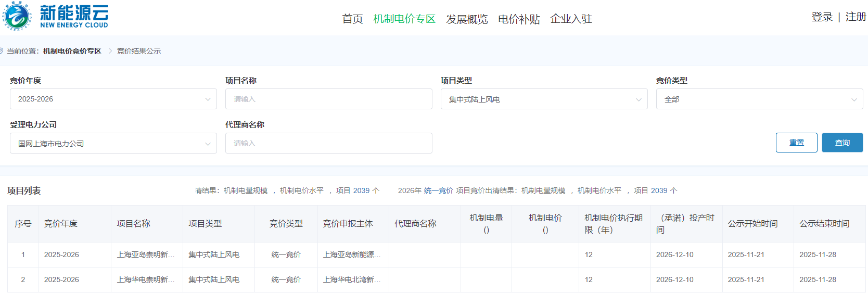
Task: Expand the 受理电力公司 dropdown
Action: click(113, 143)
